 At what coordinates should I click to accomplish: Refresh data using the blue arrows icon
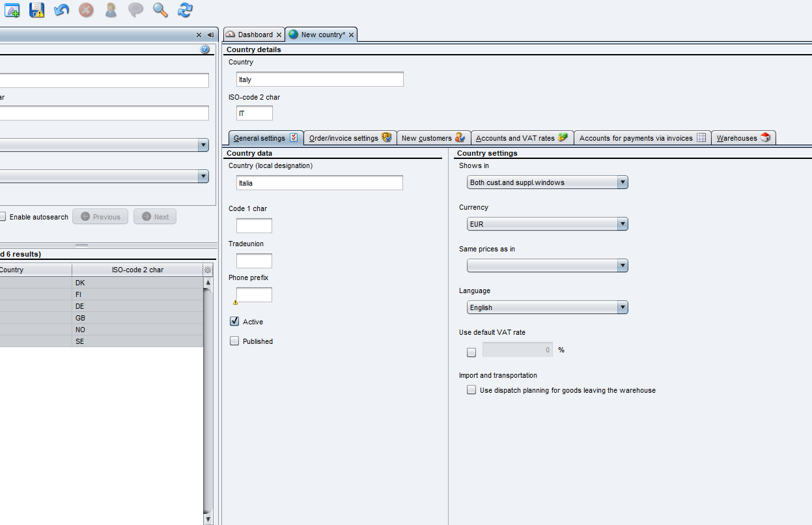tap(185, 10)
